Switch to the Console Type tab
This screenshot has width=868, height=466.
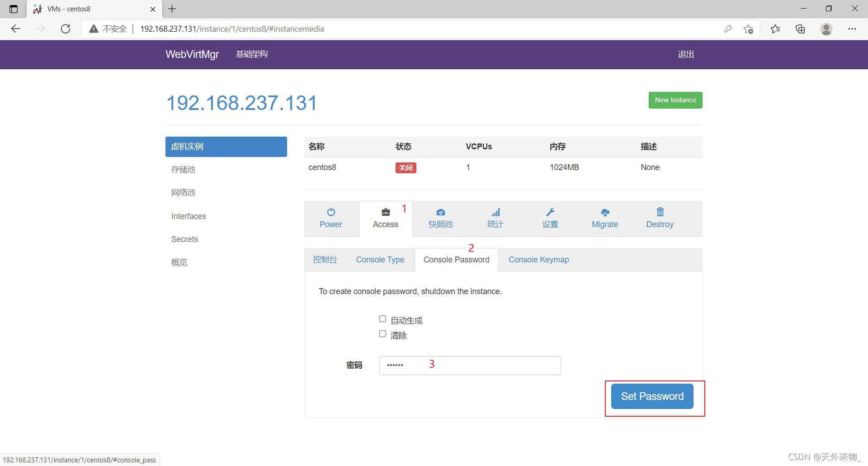(x=380, y=260)
